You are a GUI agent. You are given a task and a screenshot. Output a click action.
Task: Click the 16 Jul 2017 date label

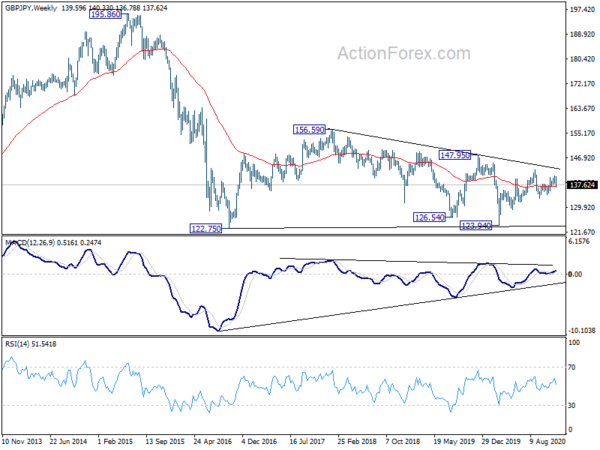(308, 441)
